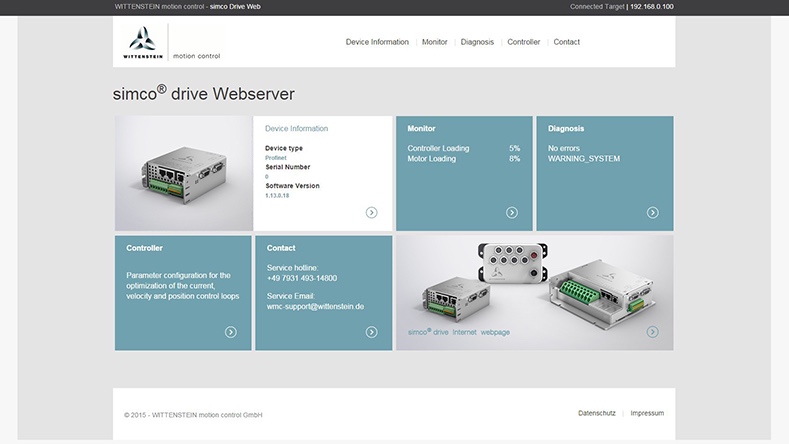Image resolution: width=789 pixels, height=444 pixels.
Task: Click the arrow icon in Controller tile
Action: [230, 332]
